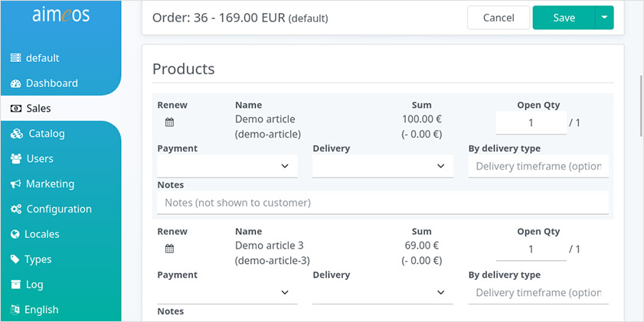The image size is (644, 322).
Task: Click the default site icon in sidebar
Action: [15, 58]
